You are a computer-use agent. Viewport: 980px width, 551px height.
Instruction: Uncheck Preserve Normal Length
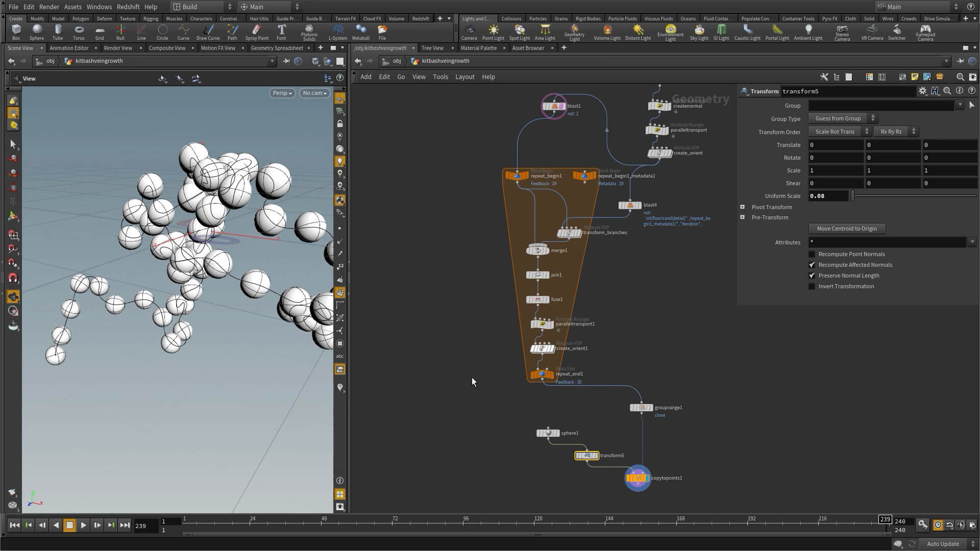click(x=812, y=275)
